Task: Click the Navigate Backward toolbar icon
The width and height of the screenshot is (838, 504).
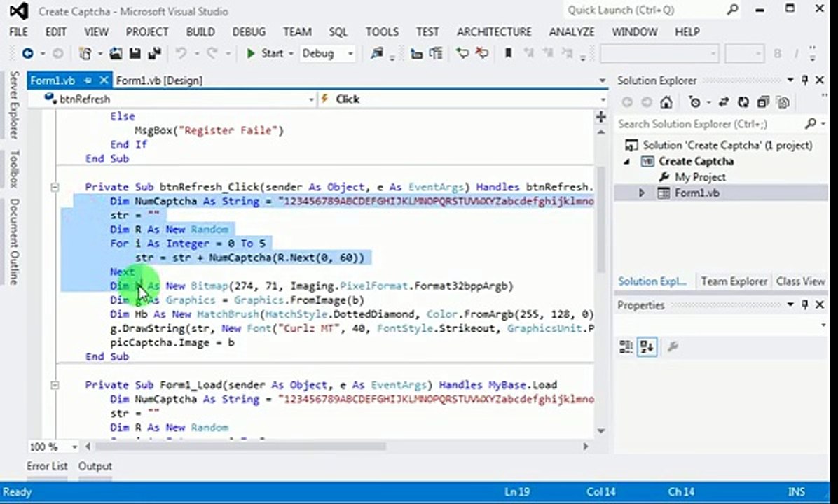Action: click(27, 53)
